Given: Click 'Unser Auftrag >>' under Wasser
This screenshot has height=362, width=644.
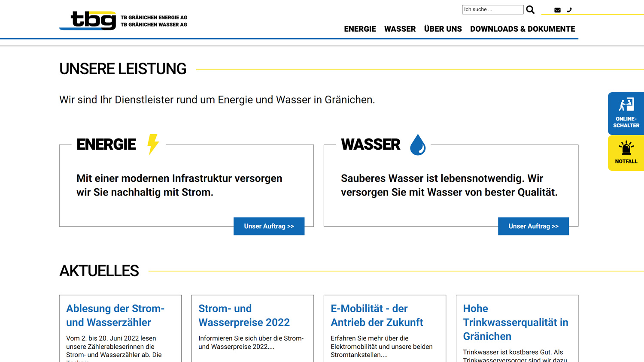Looking at the screenshot, I should pos(533,226).
